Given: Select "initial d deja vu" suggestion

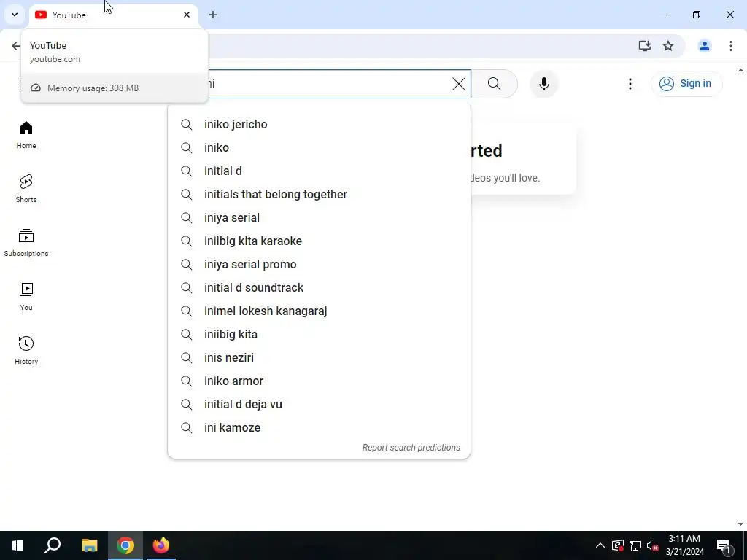Looking at the screenshot, I should tap(320, 404).
